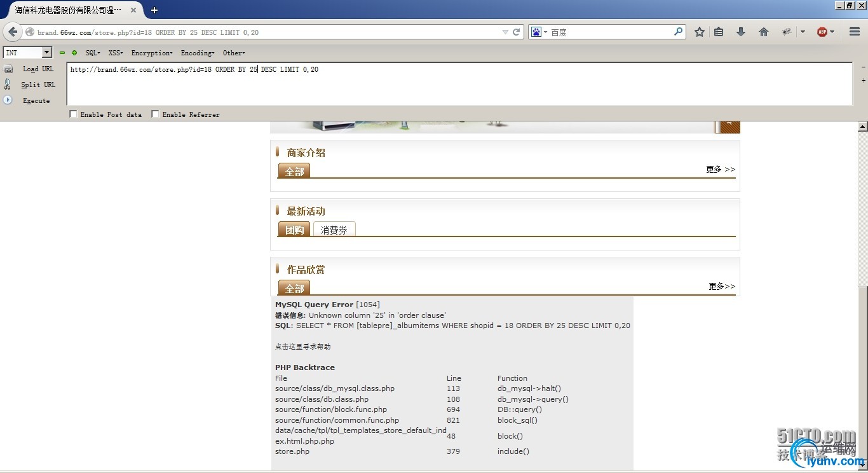
Task: Click the 点击这里寻求帮助 help link
Action: tap(302, 346)
